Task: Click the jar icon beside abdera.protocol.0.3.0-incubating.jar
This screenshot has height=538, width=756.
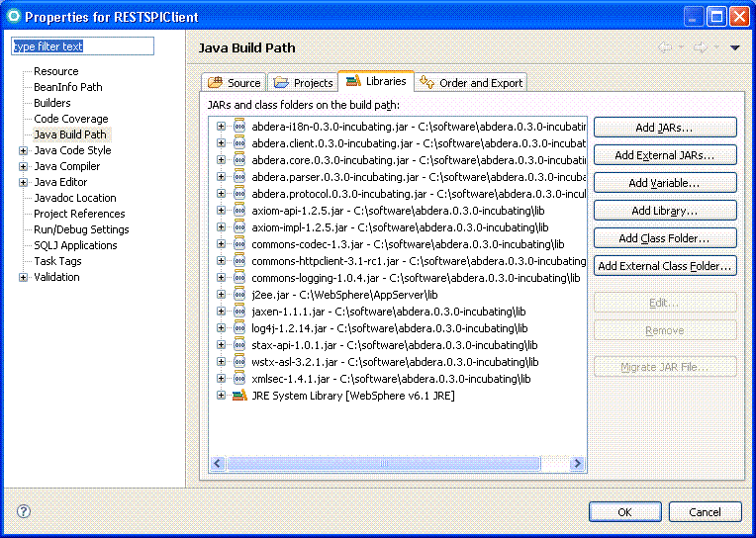Action: (239, 193)
